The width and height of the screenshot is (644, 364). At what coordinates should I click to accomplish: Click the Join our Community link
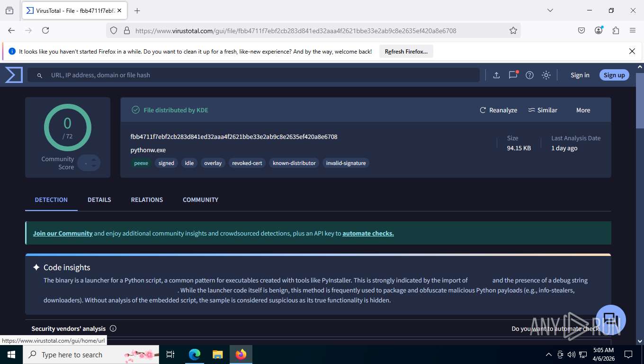tap(63, 233)
